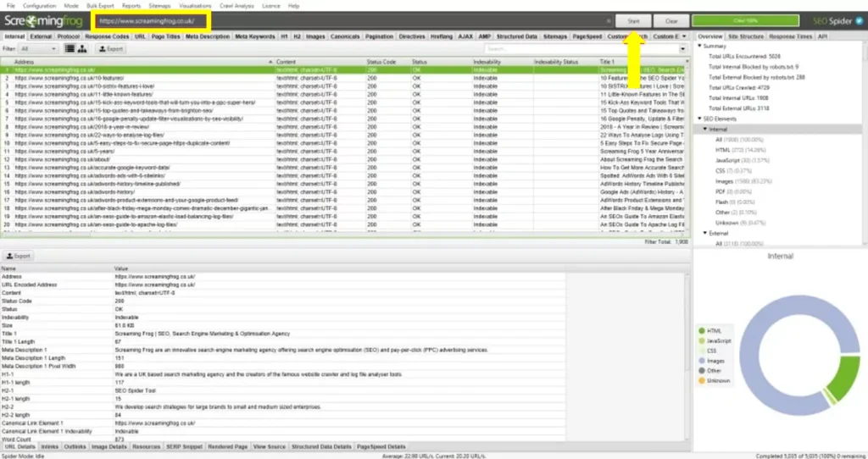Image resolution: width=868 pixels, height=459 pixels.
Task: Open the Filter dropdown set to All
Action: click(39, 49)
